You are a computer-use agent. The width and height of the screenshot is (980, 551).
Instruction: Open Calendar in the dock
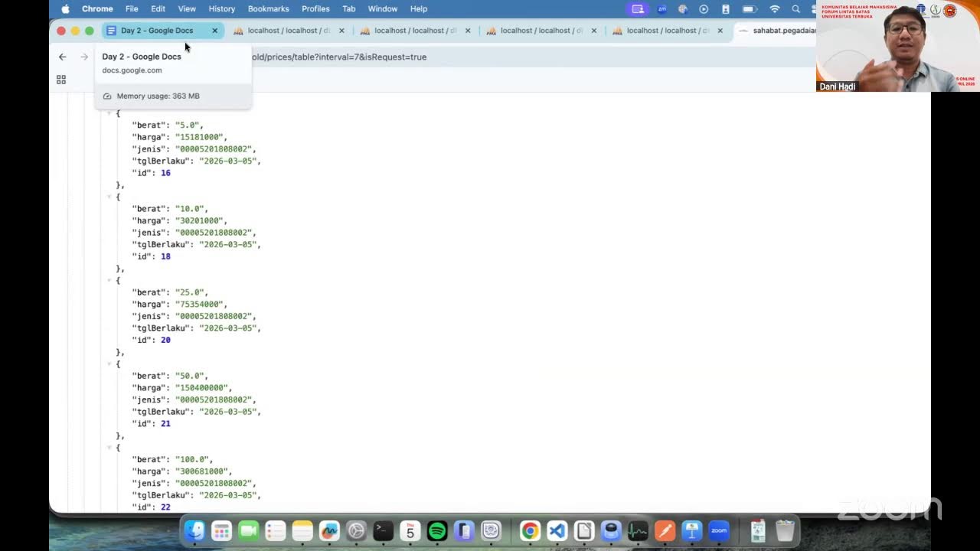point(410,530)
